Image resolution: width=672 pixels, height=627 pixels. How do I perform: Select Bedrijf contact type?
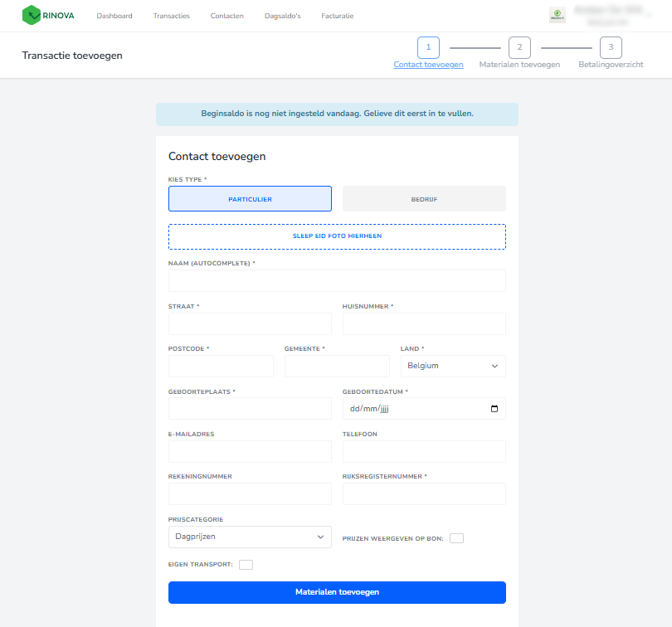pyautogui.click(x=424, y=199)
